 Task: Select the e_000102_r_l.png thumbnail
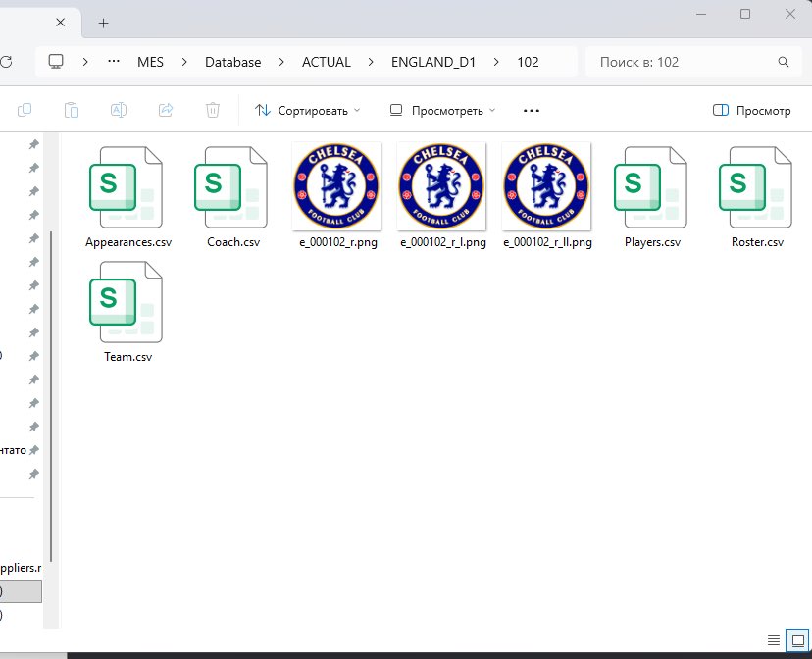[x=441, y=186]
